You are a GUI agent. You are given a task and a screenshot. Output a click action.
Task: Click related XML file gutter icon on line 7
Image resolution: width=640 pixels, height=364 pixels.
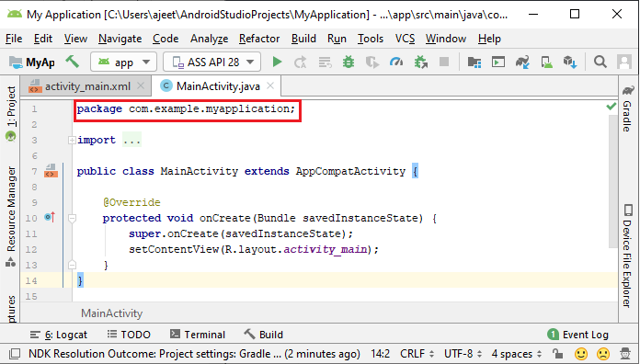[51, 171]
